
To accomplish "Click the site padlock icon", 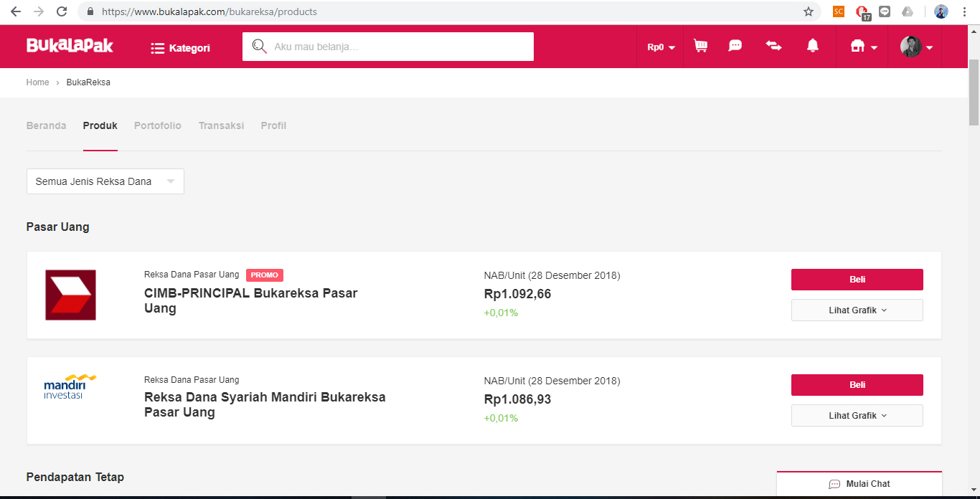I will click(x=90, y=11).
